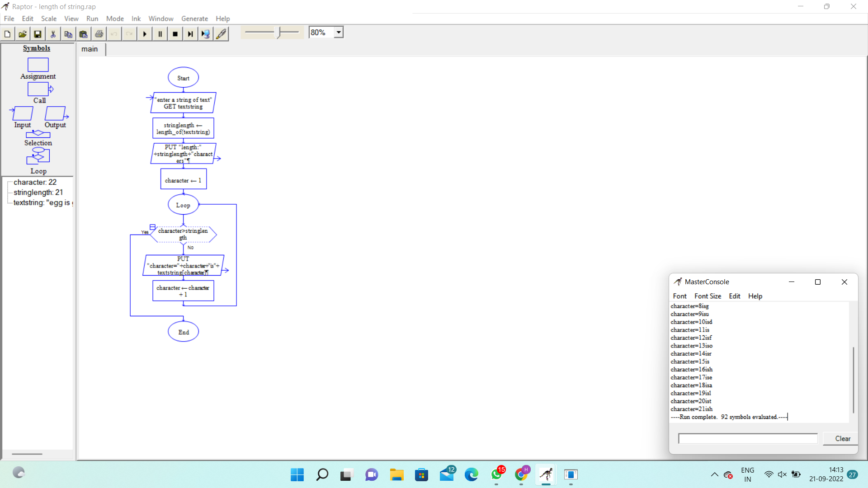This screenshot has width=868, height=488.
Task: Run the flowchart with the Play button
Action: tap(145, 34)
